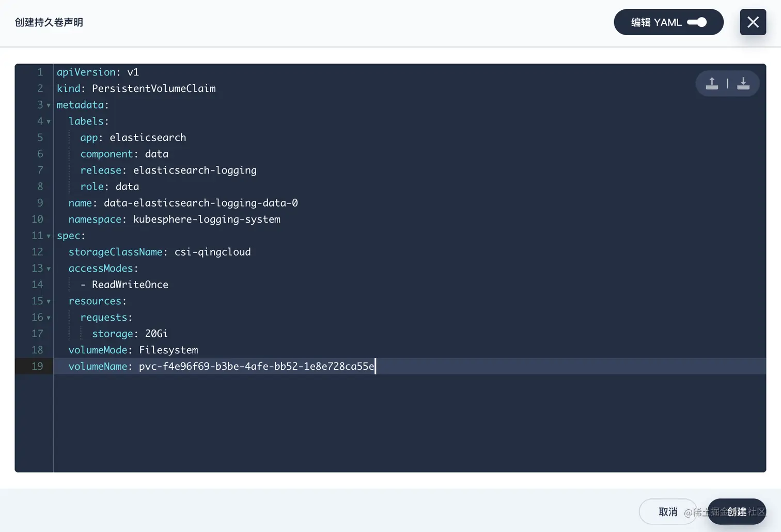Click empty editor area below line 19
Screen dimensions: 781x532
click(410, 423)
